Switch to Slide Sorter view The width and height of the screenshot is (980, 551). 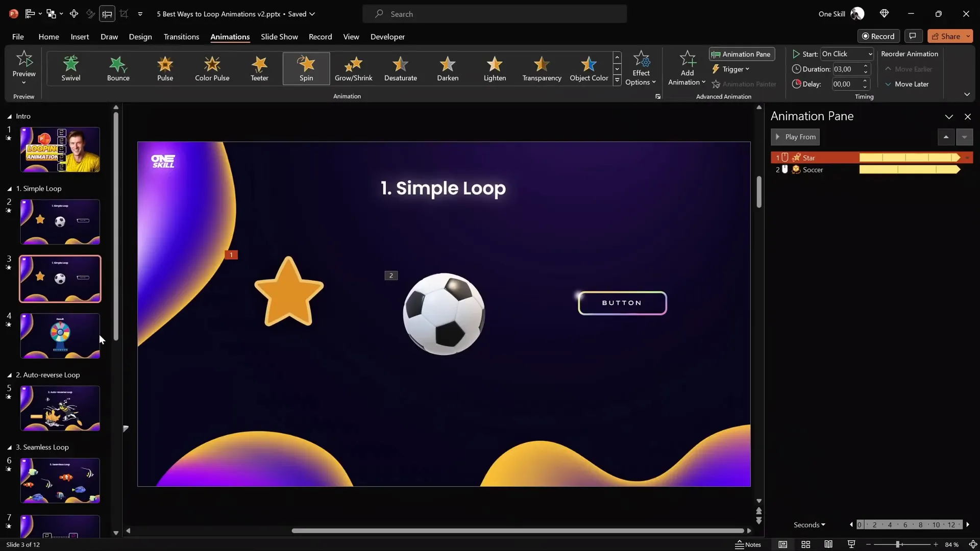[x=805, y=545]
